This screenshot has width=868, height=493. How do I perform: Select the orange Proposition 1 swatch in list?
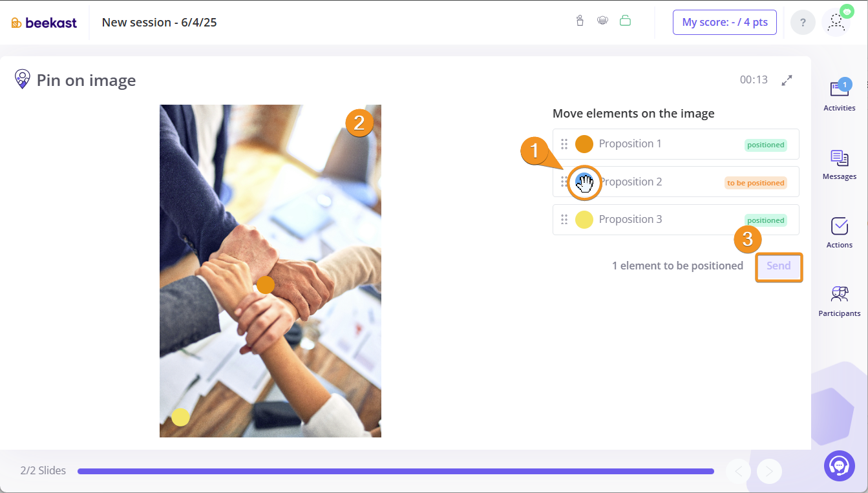tap(584, 144)
